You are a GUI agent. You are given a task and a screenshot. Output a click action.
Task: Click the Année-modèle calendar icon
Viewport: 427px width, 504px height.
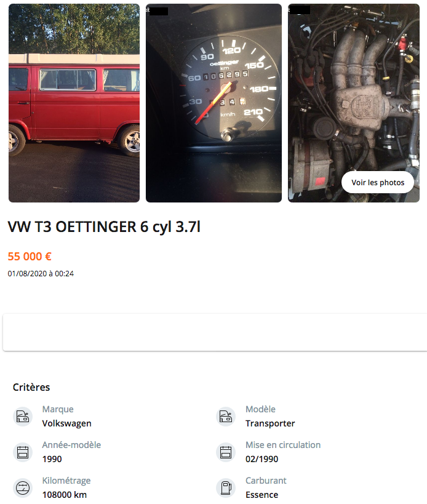tap(23, 452)
